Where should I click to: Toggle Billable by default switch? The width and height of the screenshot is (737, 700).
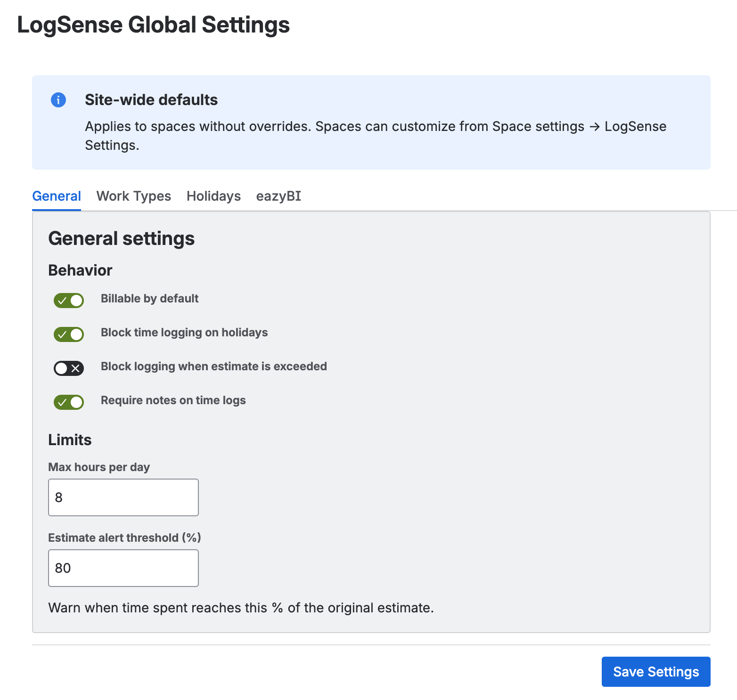(x=69, y=301)
